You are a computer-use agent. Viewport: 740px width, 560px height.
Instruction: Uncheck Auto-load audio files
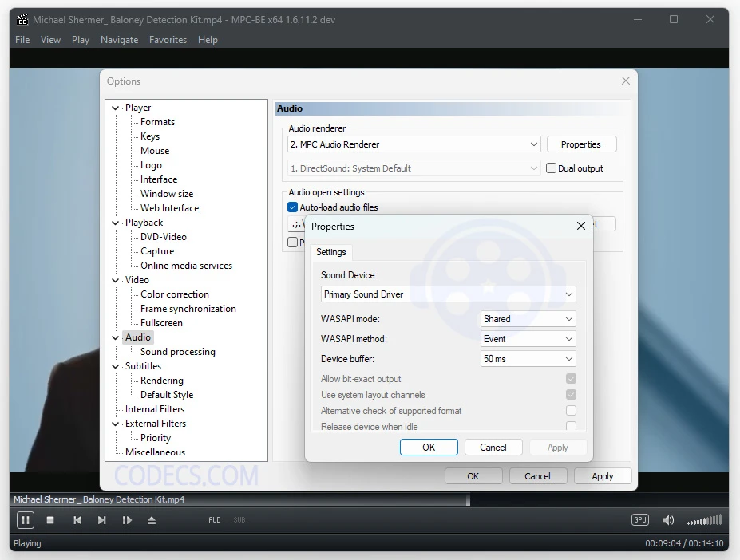pos(293,207)
